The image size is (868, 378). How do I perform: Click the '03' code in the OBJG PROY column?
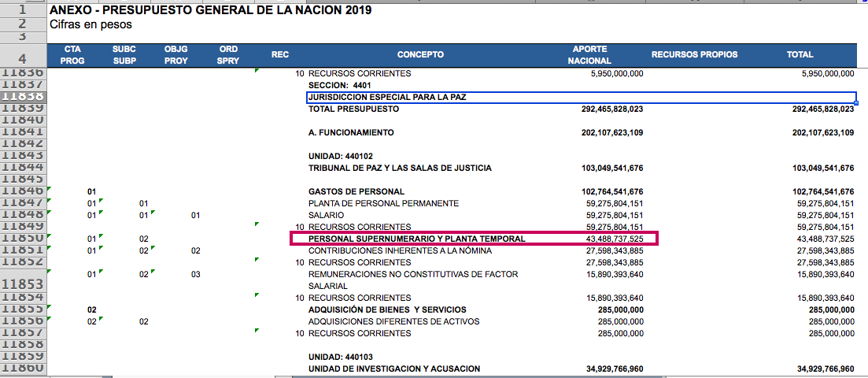195,274
